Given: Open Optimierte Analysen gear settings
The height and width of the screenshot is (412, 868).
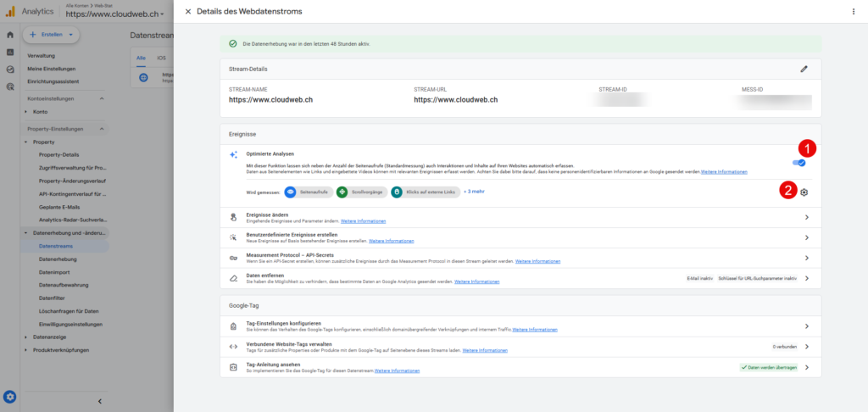Looking at the screenshot, I should pyautogui.click(x=804, y=192).
